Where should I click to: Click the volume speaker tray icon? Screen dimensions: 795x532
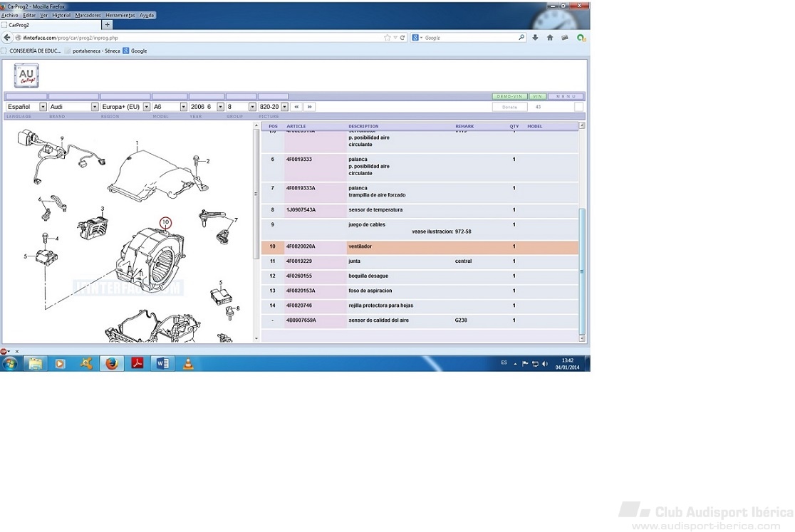point(545,364)
